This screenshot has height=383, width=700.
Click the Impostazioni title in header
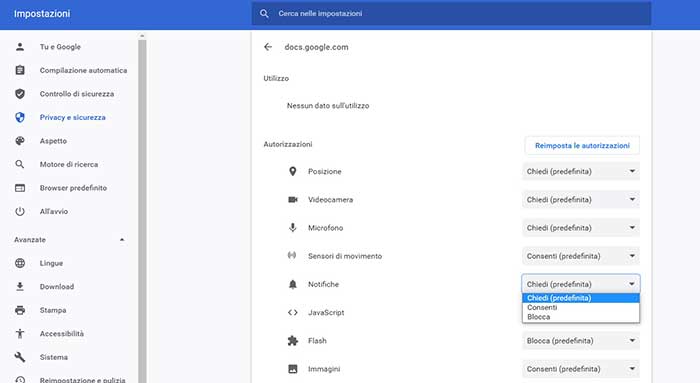[x=42, y=14]
